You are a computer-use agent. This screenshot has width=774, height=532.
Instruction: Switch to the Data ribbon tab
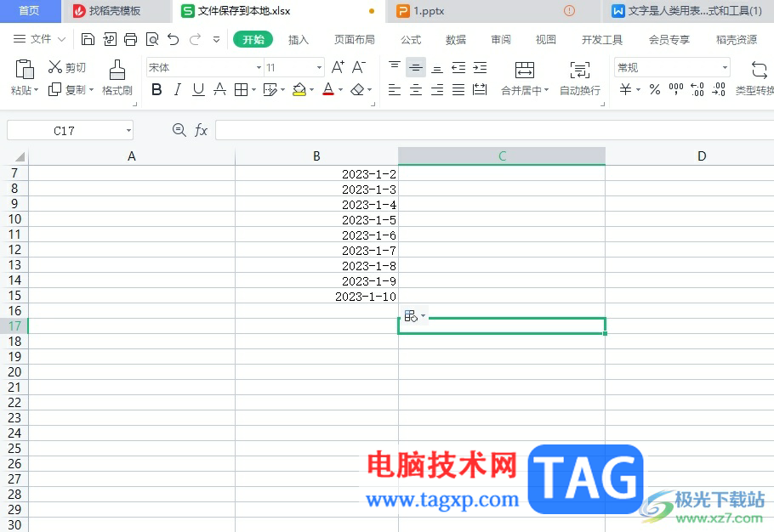tap(456, 40)
